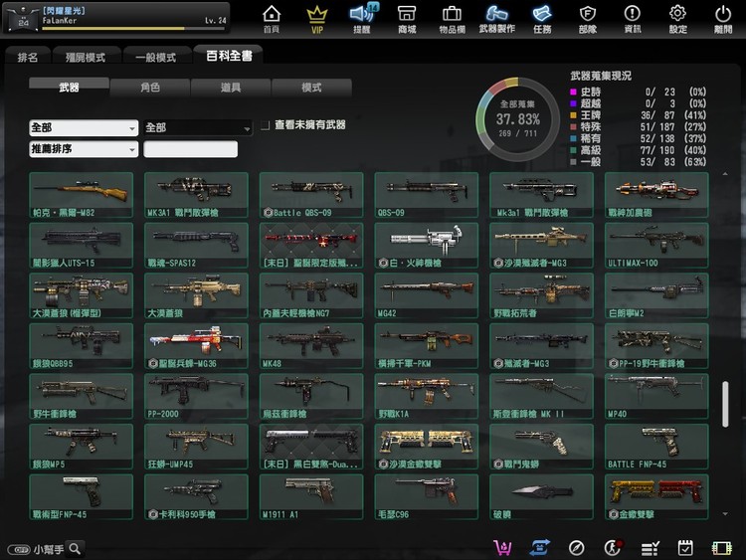This screenshot has width=746, height=560.
Task: Open the 白朗寧M2 weapon card
Action: (x=656, y=295)
